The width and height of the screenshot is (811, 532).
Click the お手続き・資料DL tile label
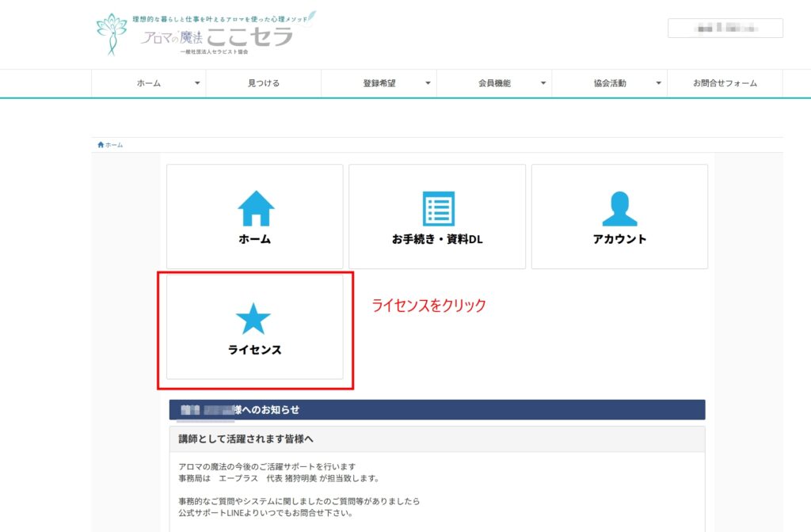click(x=437, y=239)
